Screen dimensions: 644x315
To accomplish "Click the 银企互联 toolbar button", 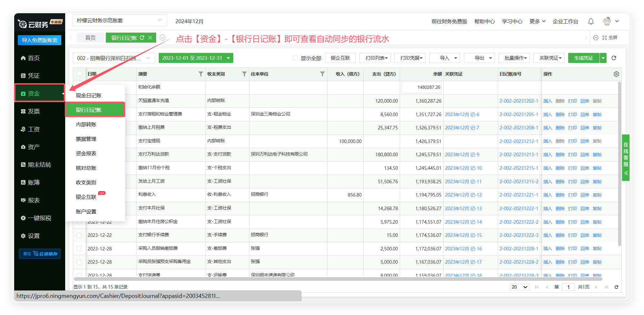I will [x=340, y=58].
